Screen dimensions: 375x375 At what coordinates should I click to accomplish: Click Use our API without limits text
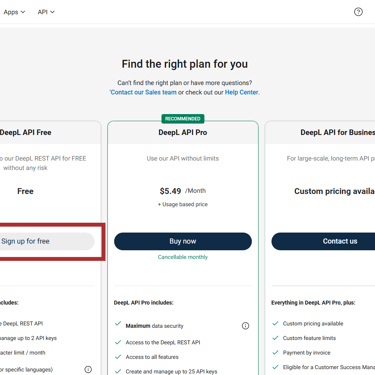click(183, 158)
